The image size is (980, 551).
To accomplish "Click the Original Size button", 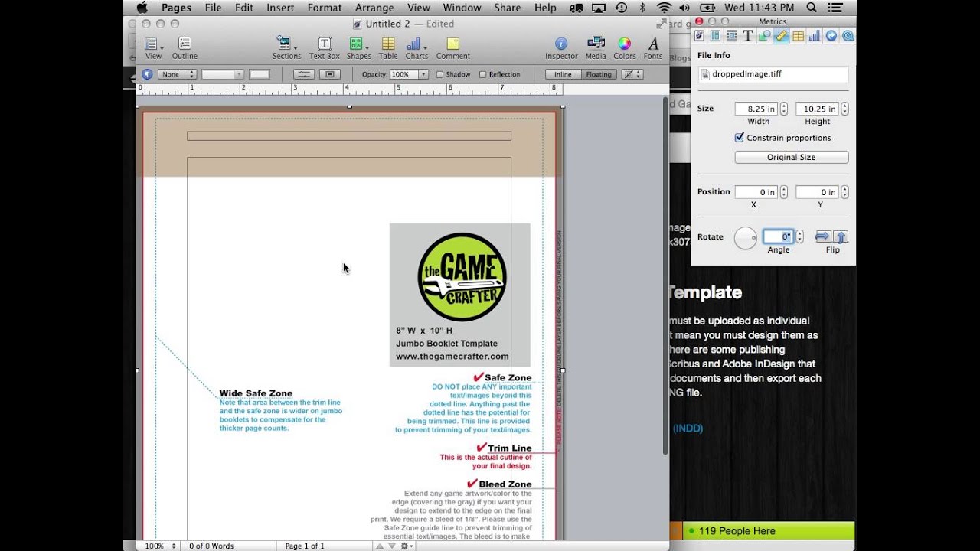I will click(792, 157).
